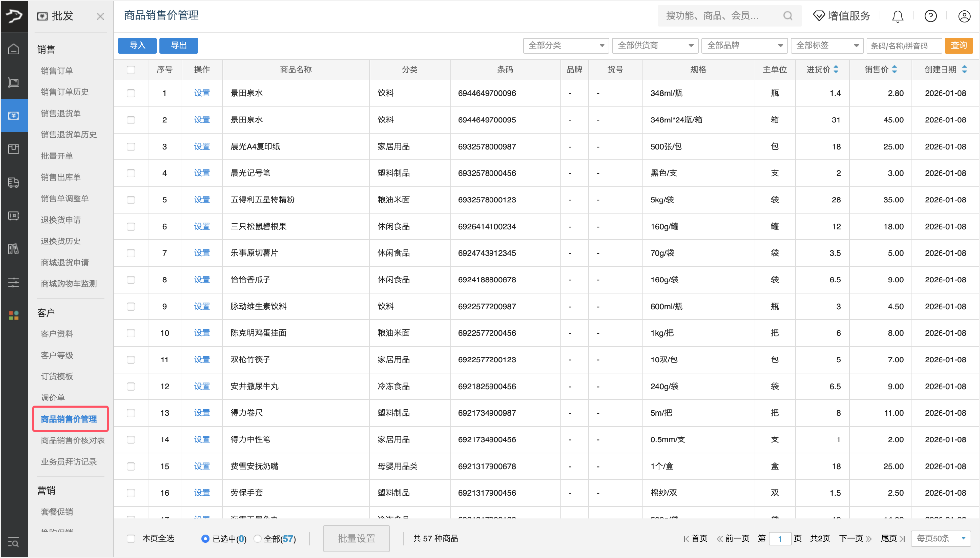Open the user account icon top right
980x558 pixels.
point(964,16)
